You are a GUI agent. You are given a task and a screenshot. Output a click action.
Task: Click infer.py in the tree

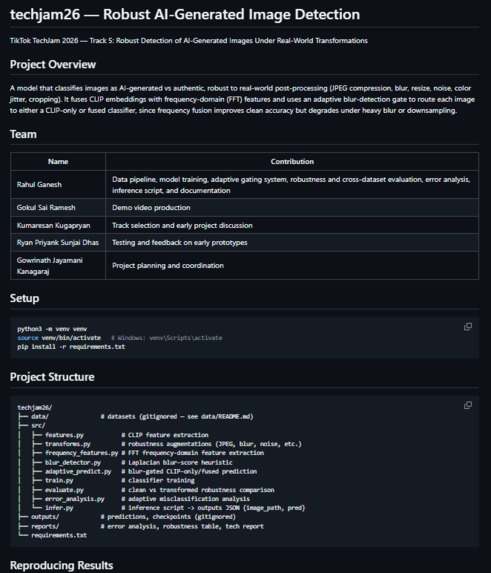click(59, 508)
